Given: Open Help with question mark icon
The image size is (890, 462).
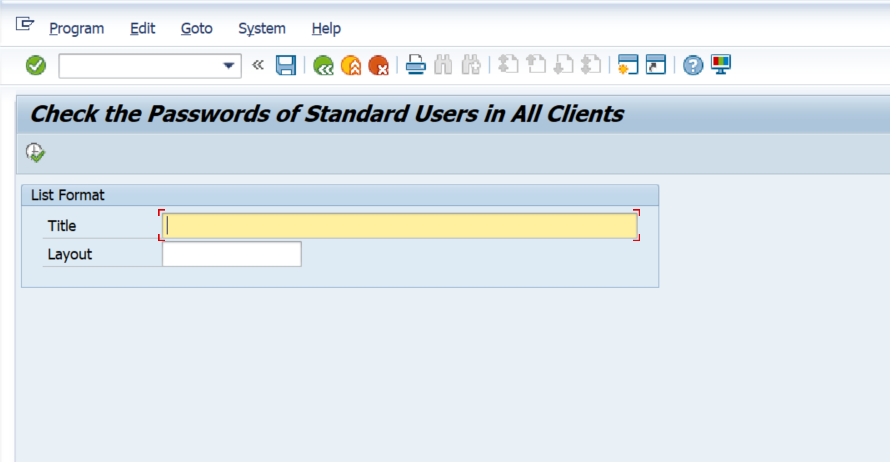Looking at the screenshot, I should [x=693, y=66].
